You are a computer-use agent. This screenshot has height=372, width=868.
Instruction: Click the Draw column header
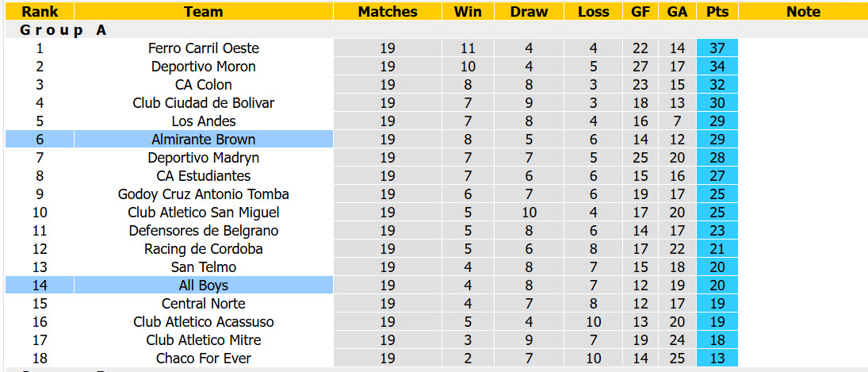[x=529, y=11]
